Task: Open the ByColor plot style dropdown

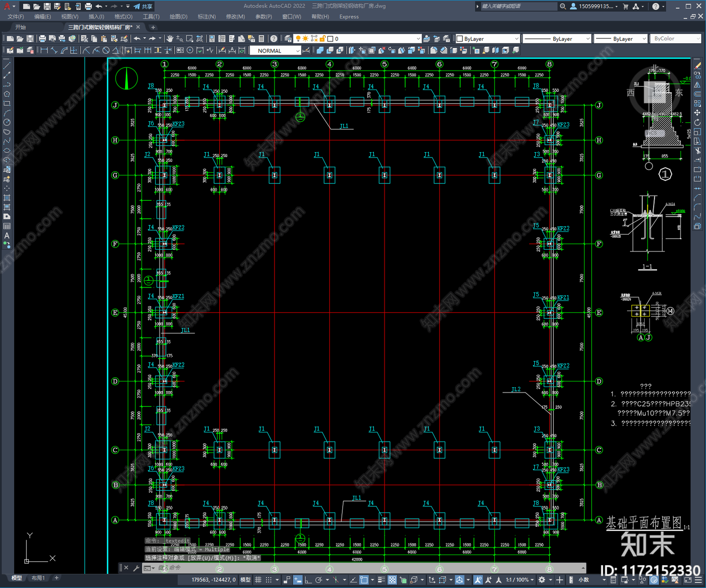Action: [675, 39]
